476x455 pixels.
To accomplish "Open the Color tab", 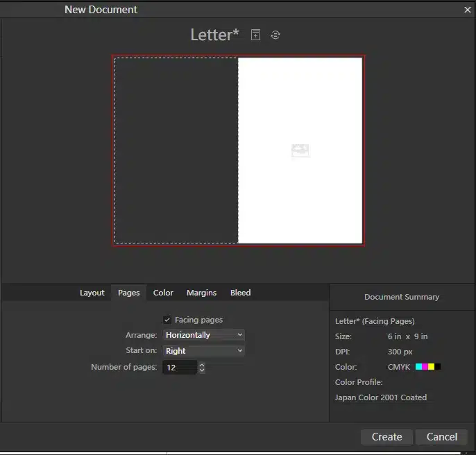I will point(163,293).
